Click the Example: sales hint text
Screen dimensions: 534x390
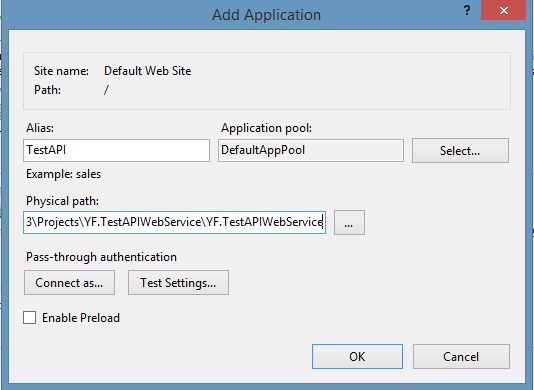pos(64,174)
